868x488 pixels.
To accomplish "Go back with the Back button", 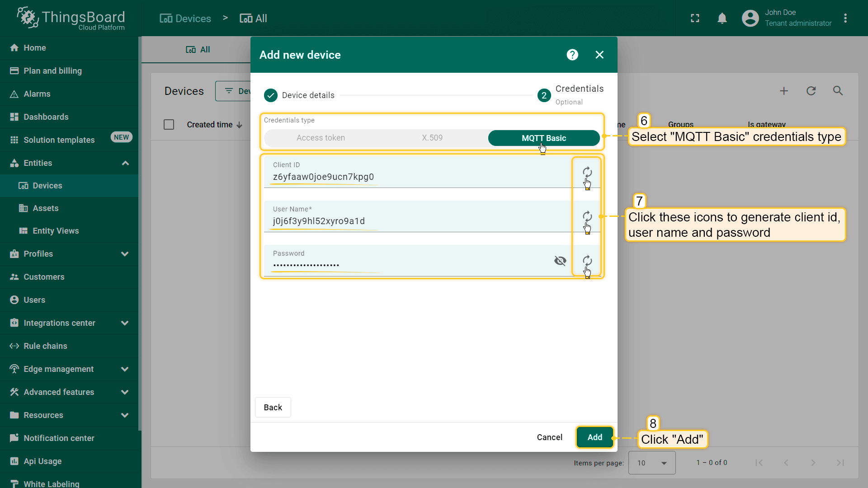I will [x=273, y=408].
